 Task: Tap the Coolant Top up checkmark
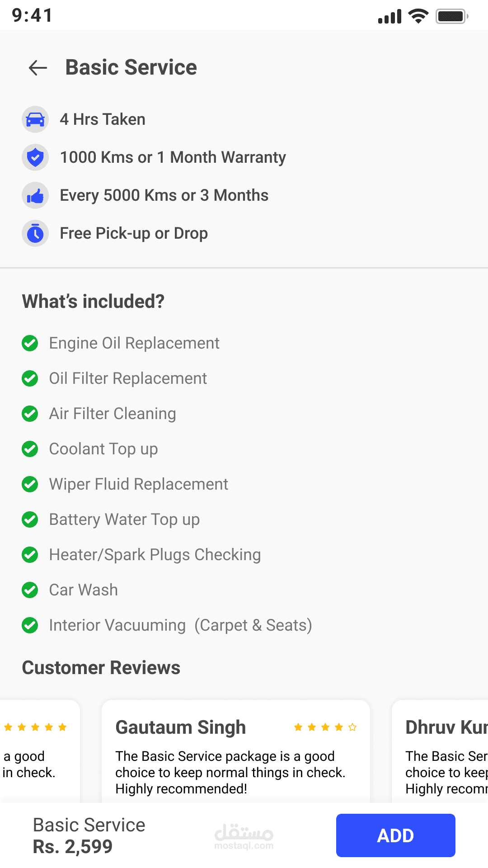point(30,449)
